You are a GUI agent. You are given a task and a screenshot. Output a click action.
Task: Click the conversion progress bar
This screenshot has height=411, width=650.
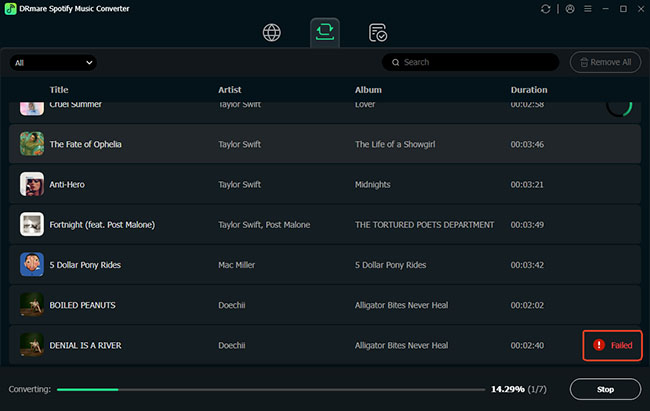pyautogui.click(x=271, y=389)
